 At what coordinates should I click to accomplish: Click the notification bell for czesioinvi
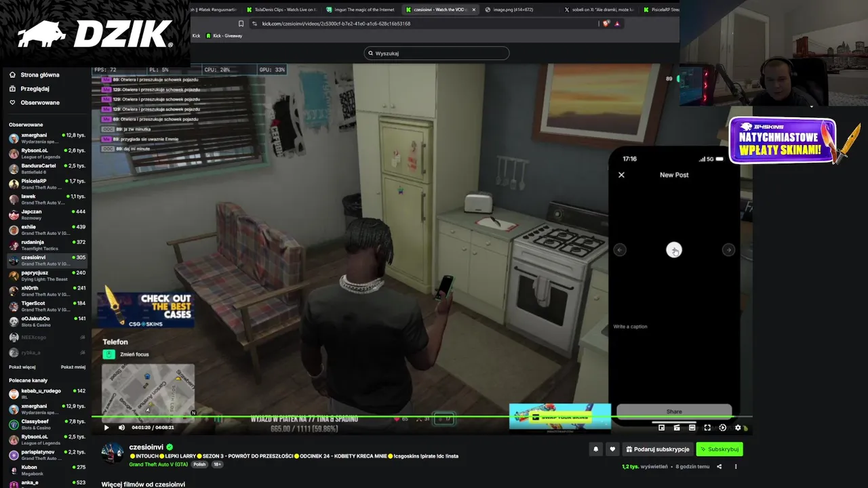click(596, 449)
